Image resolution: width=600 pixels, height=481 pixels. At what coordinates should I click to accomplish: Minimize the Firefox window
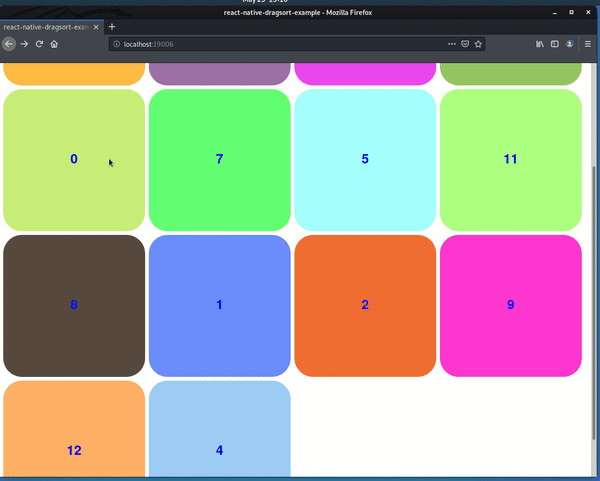coord(554,13)
